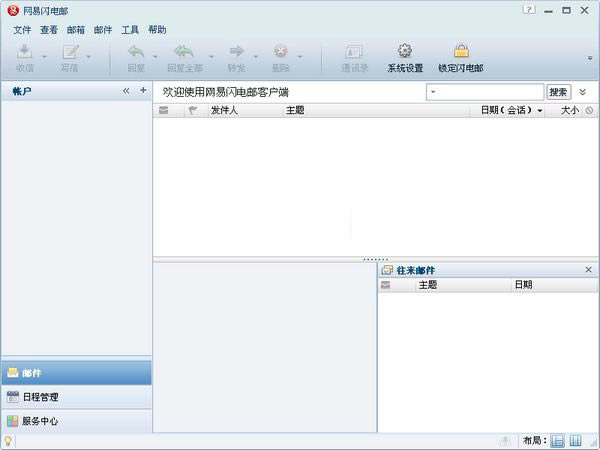Switch to horizontal split layout
Image resolution: width=600 pixels, height=450 pixels.
pyautogui.click(x=557, y=441)
